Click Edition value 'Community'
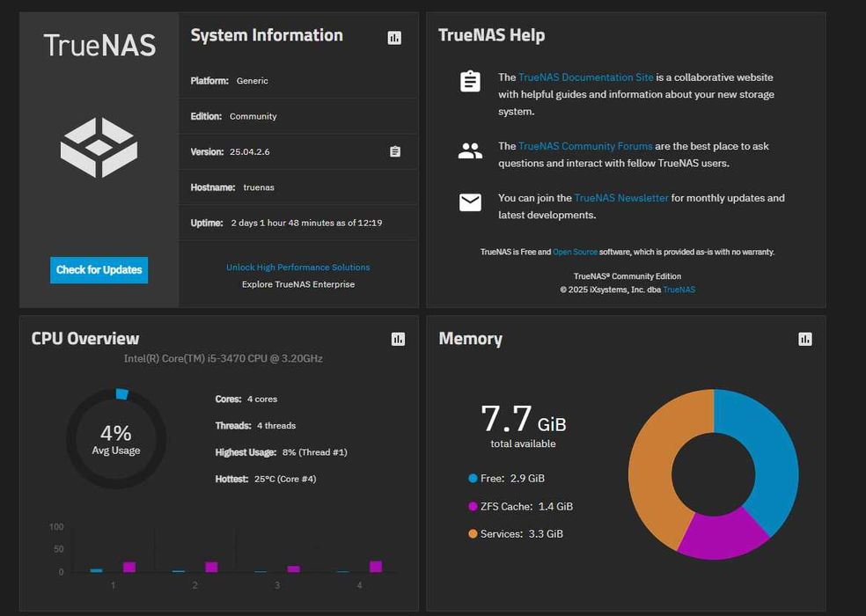The image size is (866, 616). [253, 116]
